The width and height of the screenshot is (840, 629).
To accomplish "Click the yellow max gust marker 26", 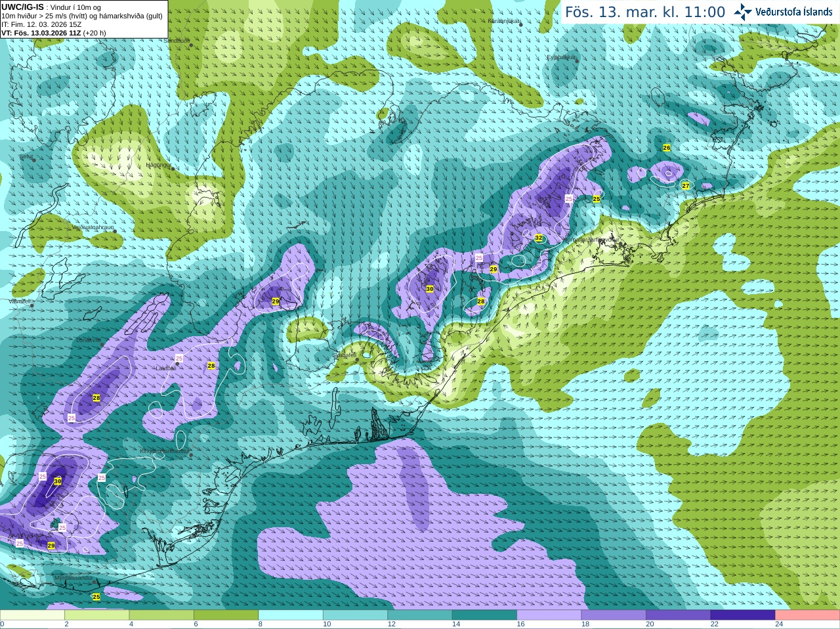I will click(x=667, y=148).
